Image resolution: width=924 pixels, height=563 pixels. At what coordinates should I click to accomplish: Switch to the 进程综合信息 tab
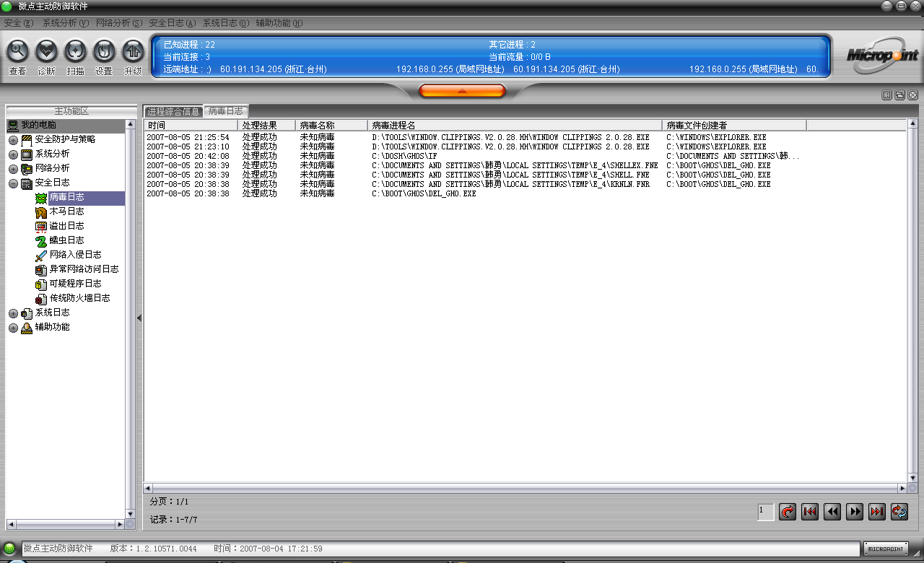173,112
